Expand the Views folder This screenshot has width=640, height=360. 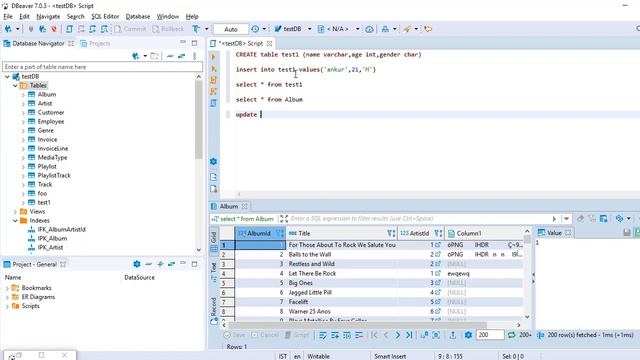pyautogui.click(x=15, y=212)
